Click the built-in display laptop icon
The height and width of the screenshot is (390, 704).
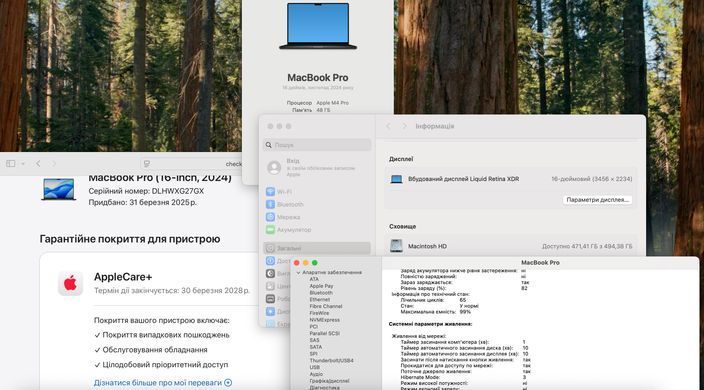tap(396, 179)
